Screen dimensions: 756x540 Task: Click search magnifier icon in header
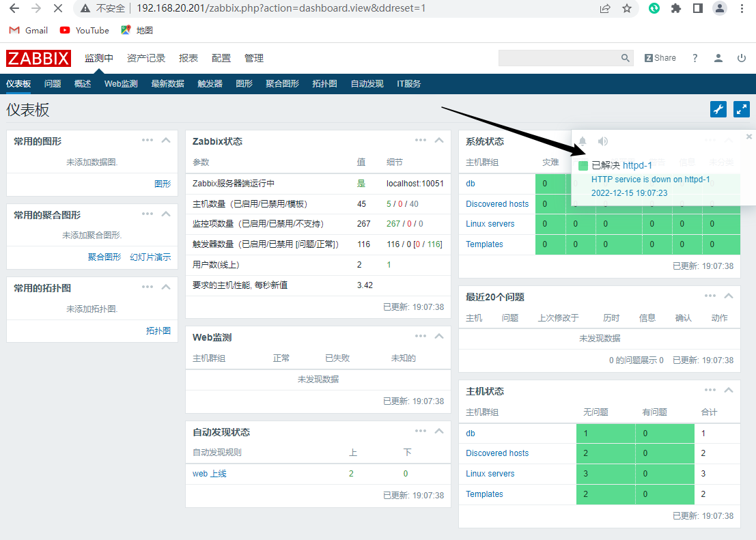(x=626, y=58)
